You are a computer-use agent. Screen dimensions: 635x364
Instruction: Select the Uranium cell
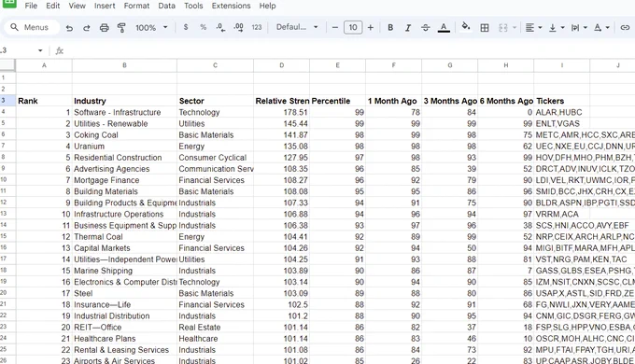(x=124, y=147)
